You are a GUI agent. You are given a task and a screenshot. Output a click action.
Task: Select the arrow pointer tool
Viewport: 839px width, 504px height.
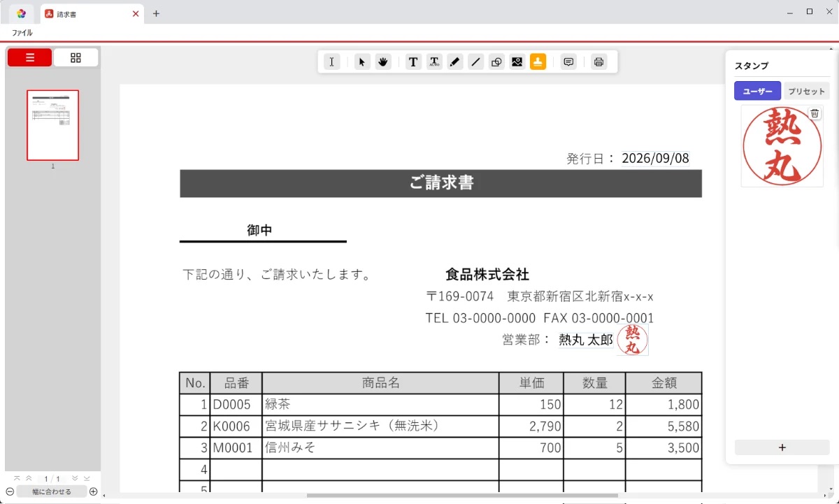point(361,62)
